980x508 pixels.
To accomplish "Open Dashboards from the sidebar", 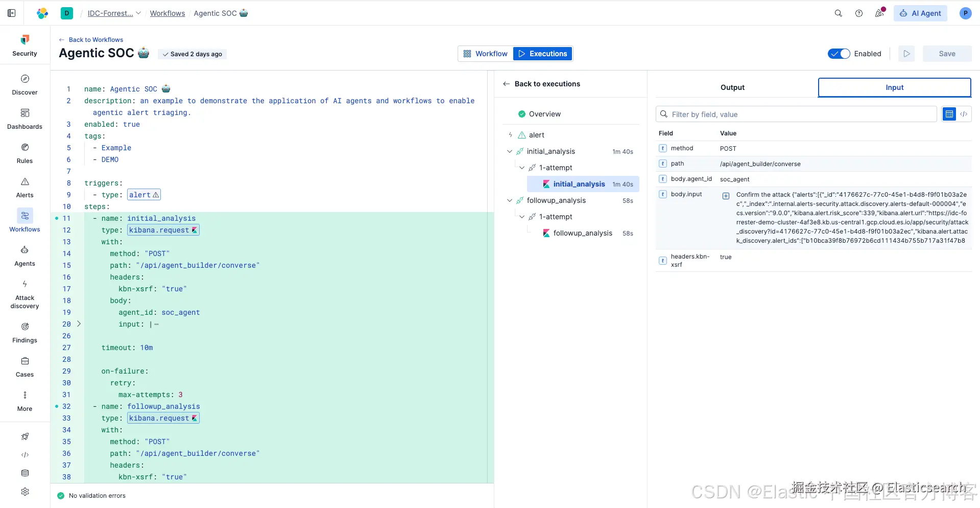I will click(x=25, y=119).
